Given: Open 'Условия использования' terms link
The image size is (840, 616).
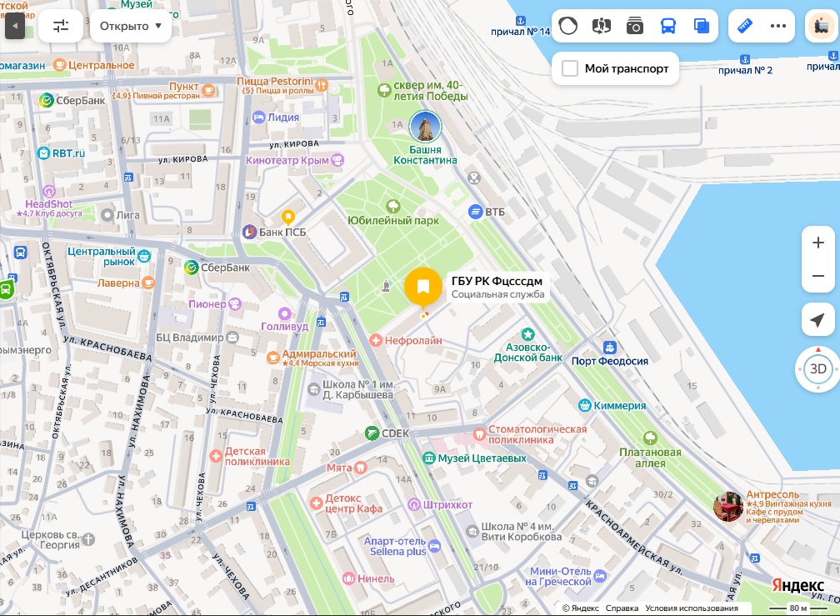Looking at the screenshot, I should (x=692, y=608).
